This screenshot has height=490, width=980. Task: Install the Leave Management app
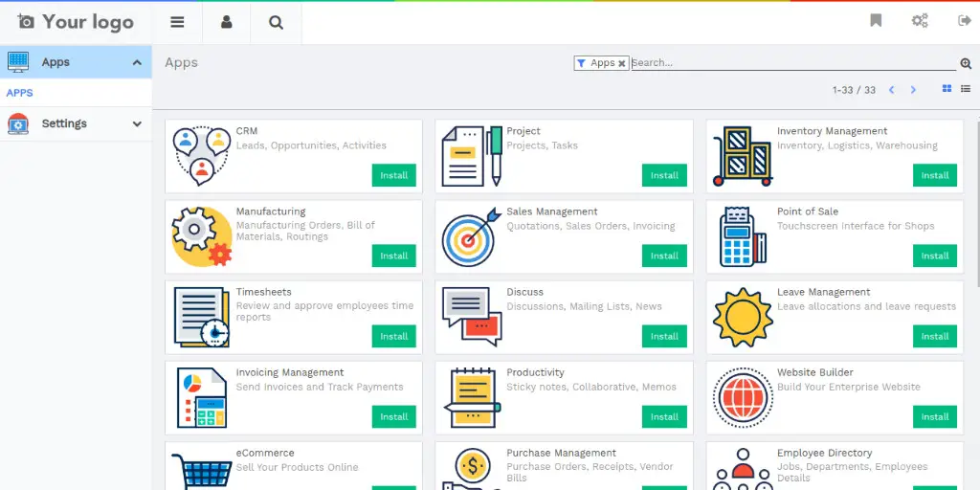935,336
